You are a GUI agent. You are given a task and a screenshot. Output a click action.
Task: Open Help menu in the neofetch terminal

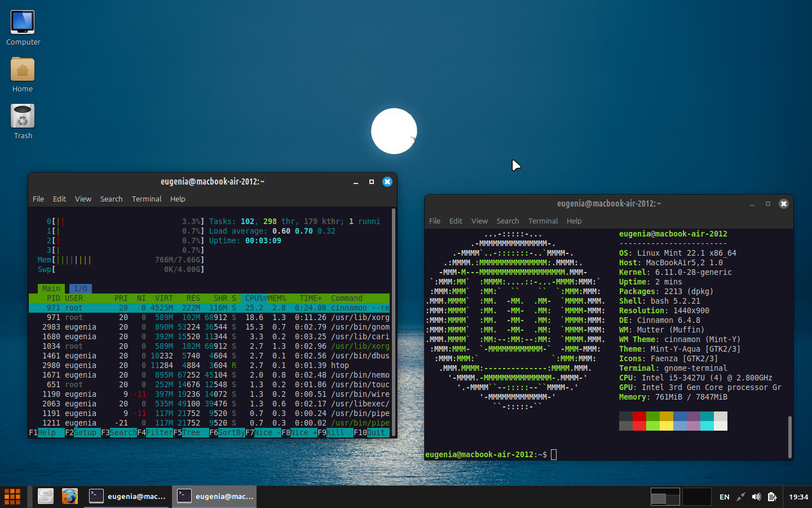click(574, 221)
